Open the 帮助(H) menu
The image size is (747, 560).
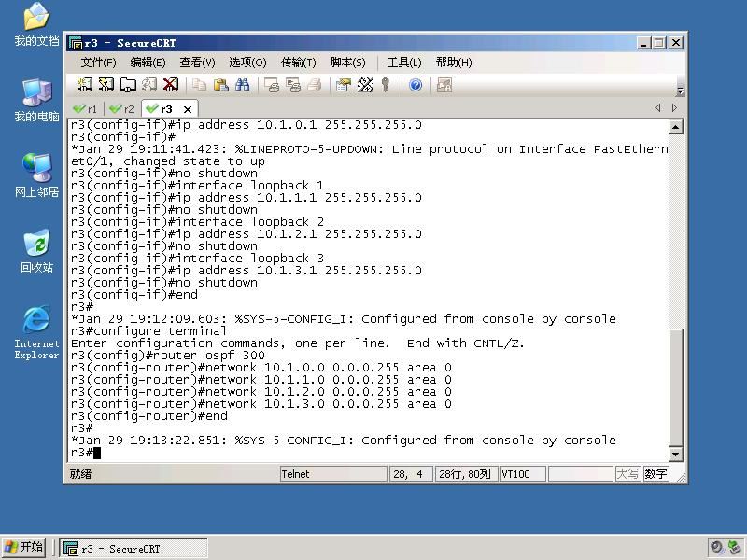pyautogui.click(x=454, y=63)
